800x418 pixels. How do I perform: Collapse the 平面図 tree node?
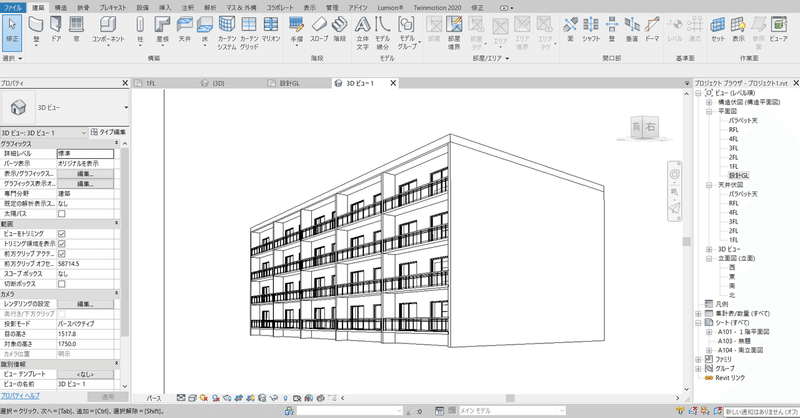coord(709,111)
